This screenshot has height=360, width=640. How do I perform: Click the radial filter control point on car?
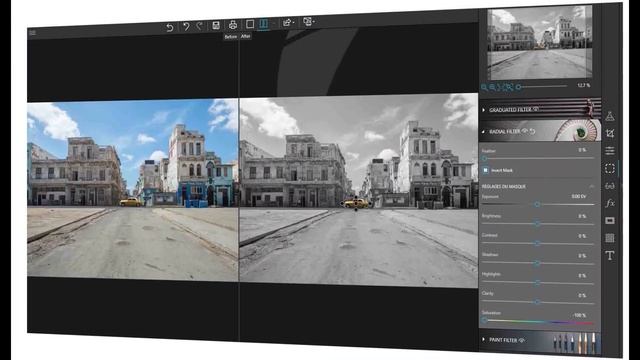point(356,203)
